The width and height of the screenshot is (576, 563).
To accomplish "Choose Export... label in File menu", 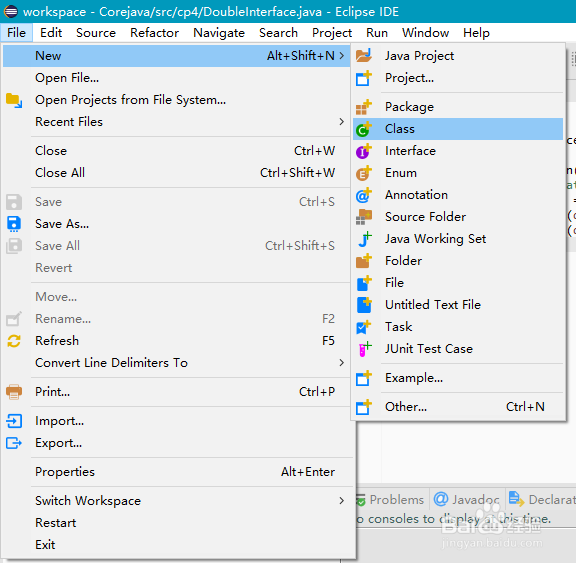I will [58, 443].
